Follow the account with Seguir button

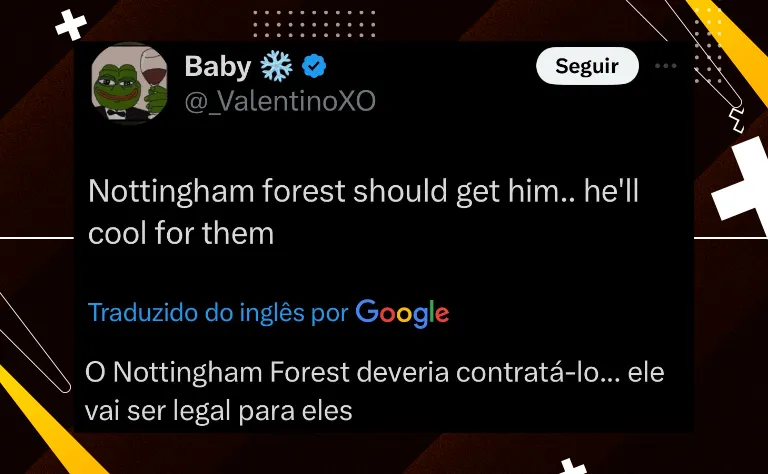pyautogui.click(x=587, y=66)
